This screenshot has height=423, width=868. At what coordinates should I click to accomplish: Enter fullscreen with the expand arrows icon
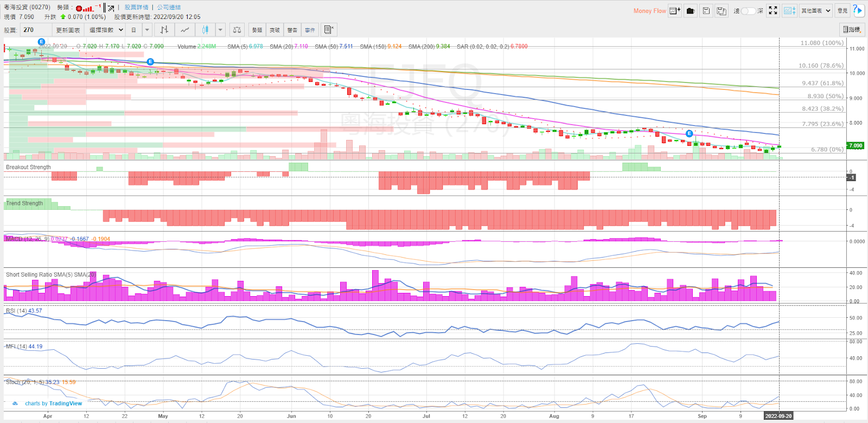click(773, 10)
